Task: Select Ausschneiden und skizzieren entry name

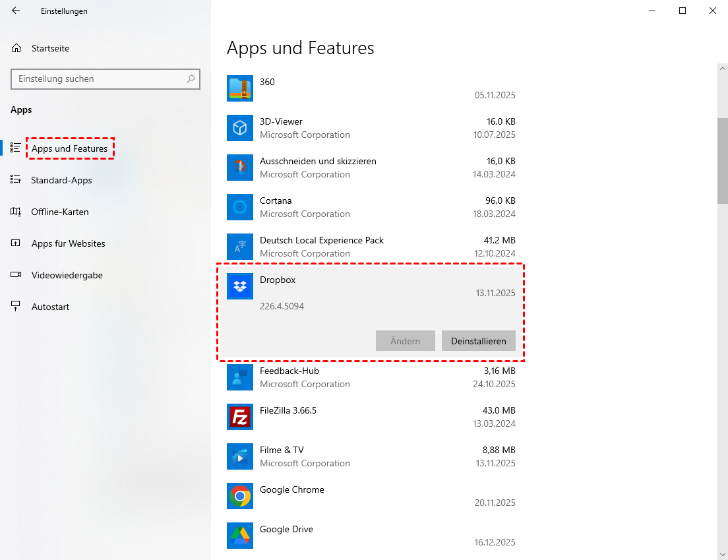Action: point(318,161)
